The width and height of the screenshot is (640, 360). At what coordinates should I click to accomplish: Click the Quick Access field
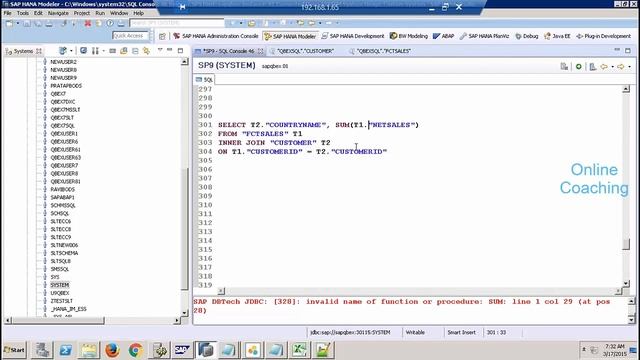pos(129,36)
